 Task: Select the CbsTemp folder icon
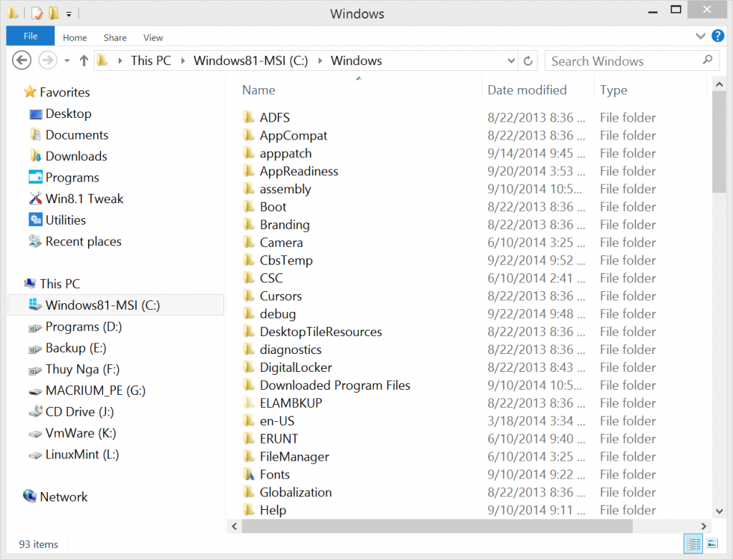pos(249,260)
